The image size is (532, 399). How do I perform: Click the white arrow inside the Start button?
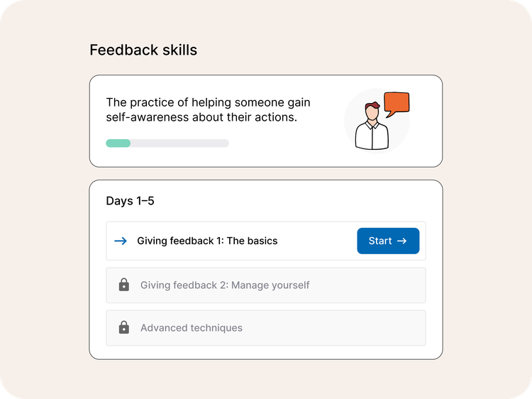[402, 241]
